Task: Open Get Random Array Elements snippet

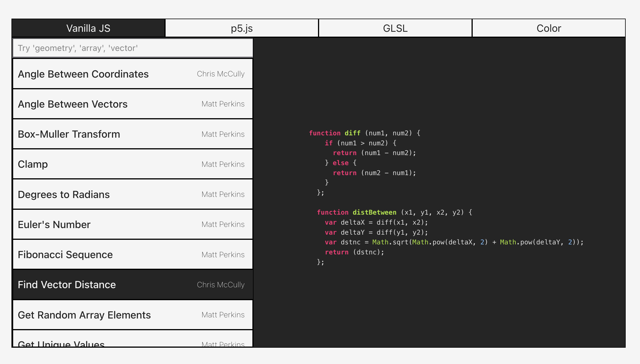Action: click(x=133, y=315)
